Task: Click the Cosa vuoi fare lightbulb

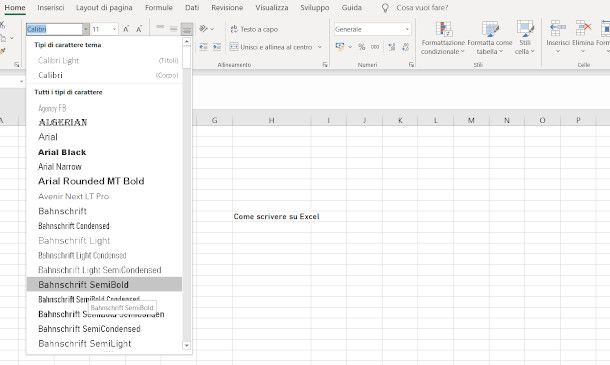Action: click(x=385, y=8)
